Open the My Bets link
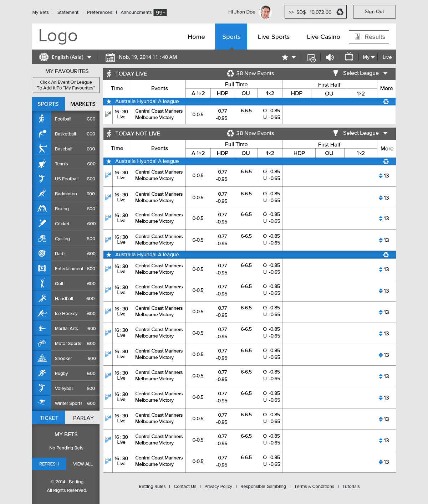428x504 pixels. [40, 12]
